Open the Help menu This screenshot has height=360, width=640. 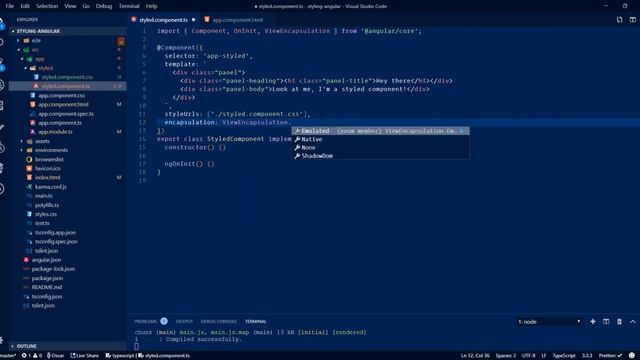pyautogui.click(x=151, y=6)
